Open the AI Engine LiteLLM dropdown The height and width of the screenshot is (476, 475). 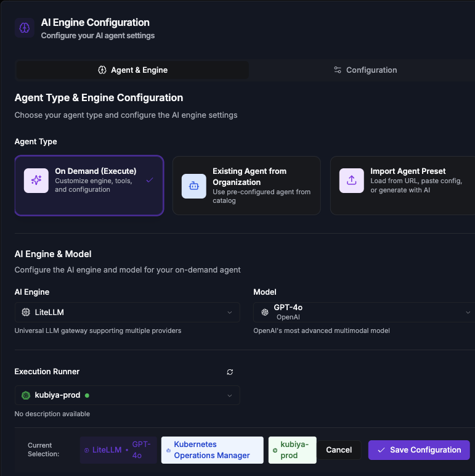127,313
